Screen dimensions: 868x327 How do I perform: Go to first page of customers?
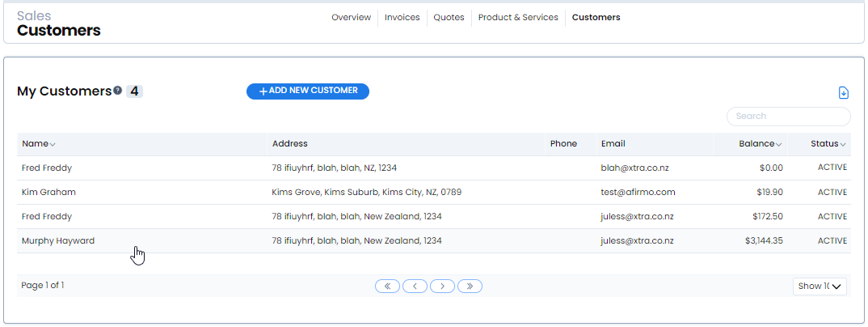click(x=387, y=286)
